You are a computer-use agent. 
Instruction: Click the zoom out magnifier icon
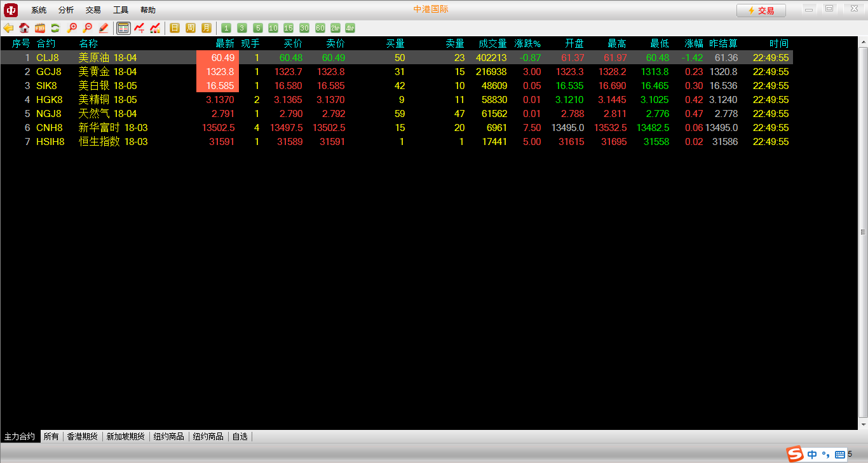point(87,28)
